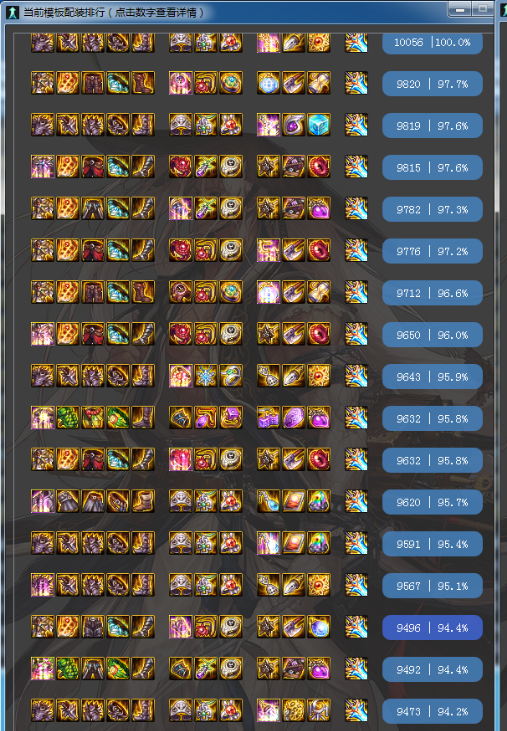Show details for the 9591 | 95.4% entry

(x=432, y=544)
